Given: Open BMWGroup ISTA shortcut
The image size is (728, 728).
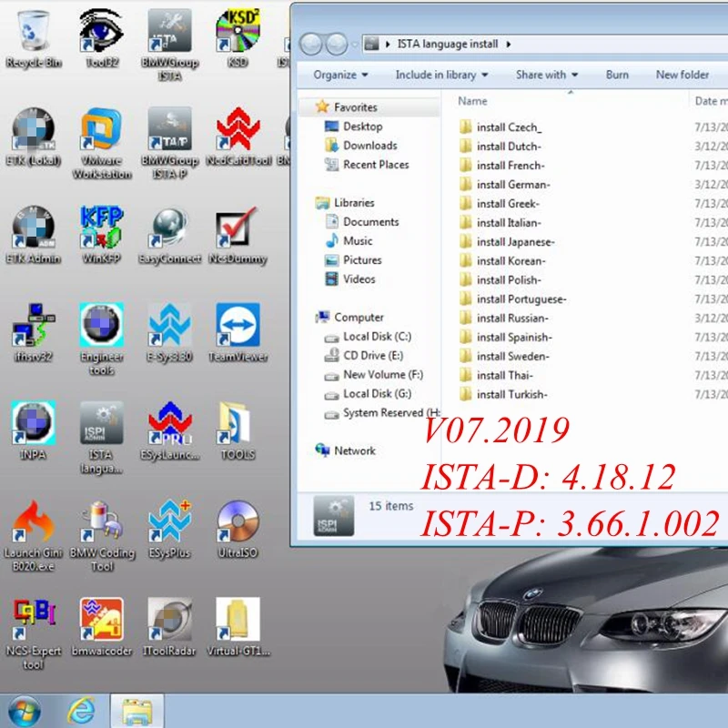Looking at the screenshot, I should pyautogui.click(x=169, y=45).
